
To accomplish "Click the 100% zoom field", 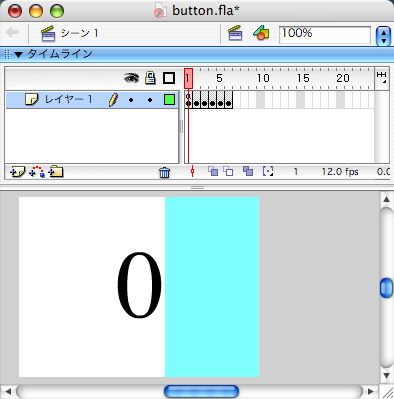I will [325, 35].
